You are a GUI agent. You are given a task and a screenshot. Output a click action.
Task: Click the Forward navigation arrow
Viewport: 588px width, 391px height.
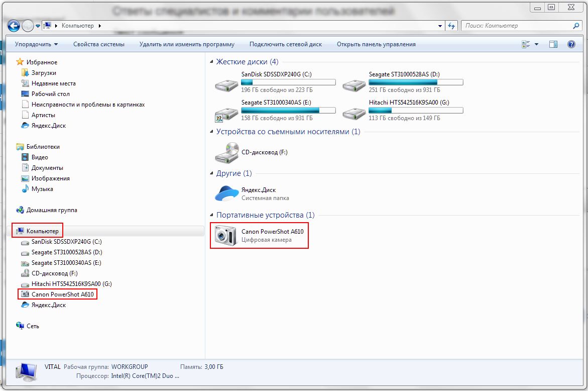tap(28, 26)
